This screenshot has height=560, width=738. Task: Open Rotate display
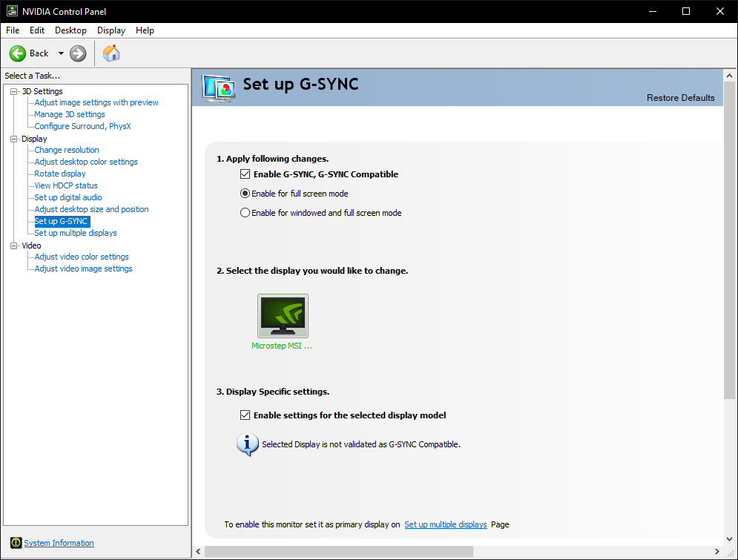[60, 174]
